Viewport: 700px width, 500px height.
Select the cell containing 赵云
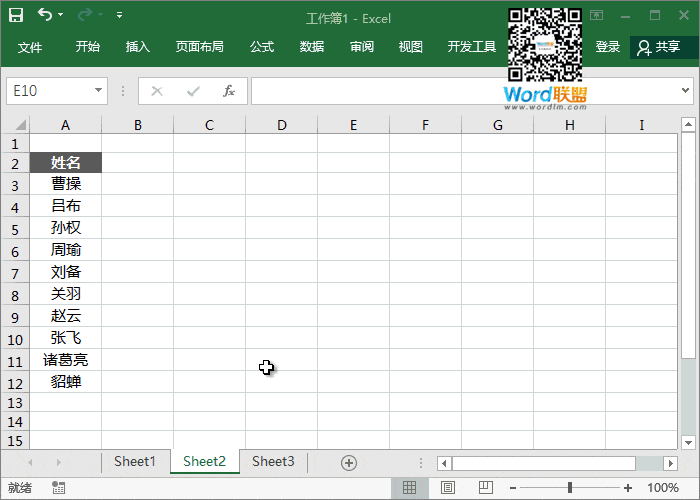tap(66, 316)
